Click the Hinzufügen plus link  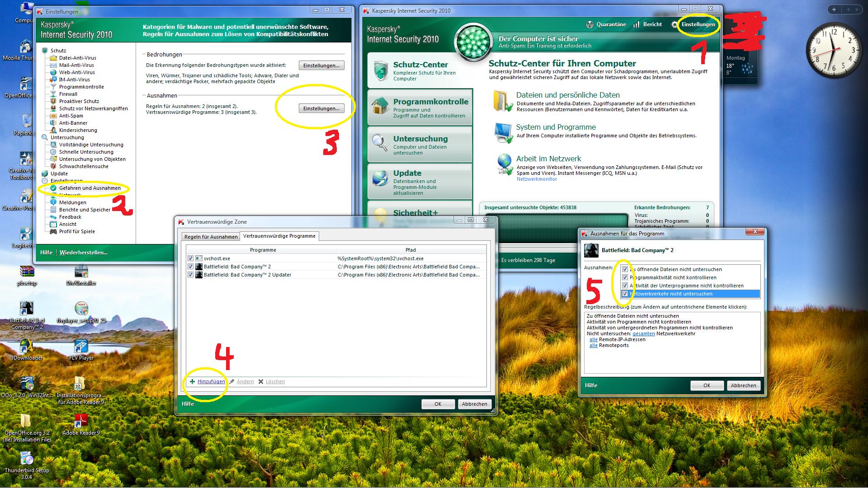click(208, 381)
